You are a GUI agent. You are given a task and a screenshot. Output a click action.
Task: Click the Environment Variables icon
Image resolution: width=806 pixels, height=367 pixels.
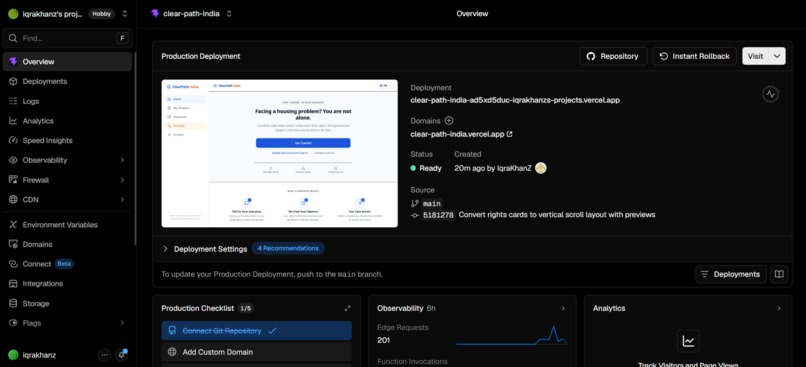13,225
